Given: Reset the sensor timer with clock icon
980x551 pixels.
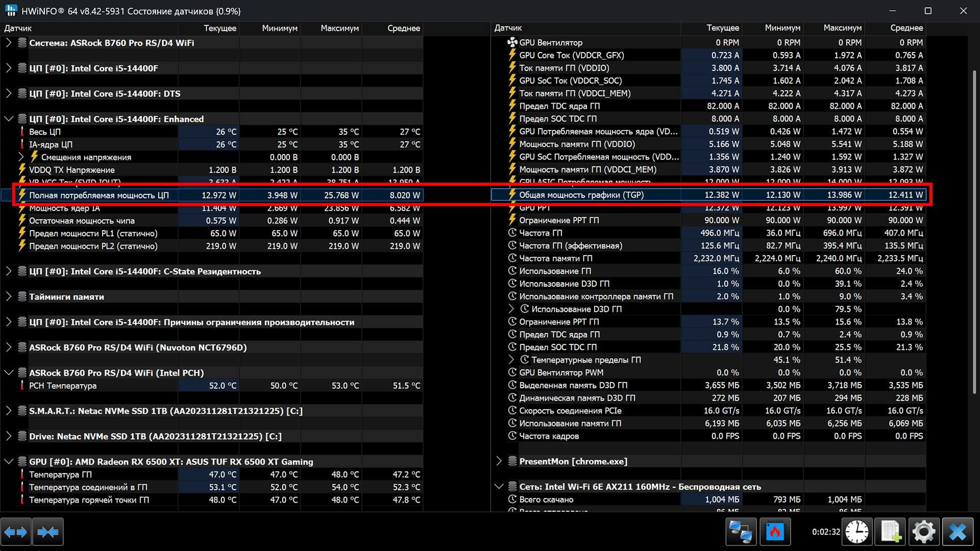Looking at the screenshot, I should coord(856,532).
